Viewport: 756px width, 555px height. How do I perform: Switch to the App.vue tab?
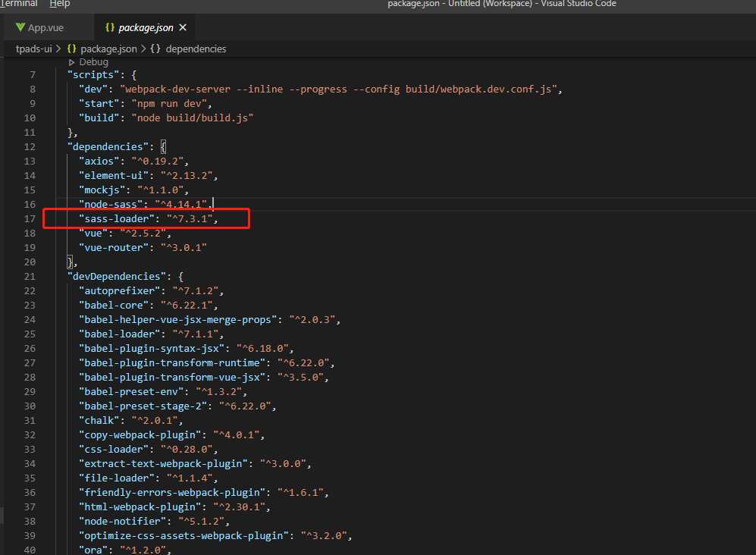click(x=45, y=27)
